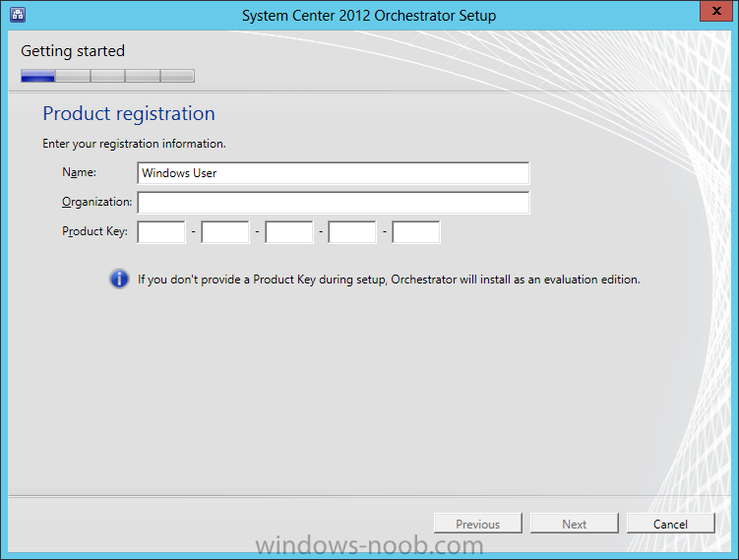Select the third Product Key segment box
The width and height of the screenshot is (739, 560).
289,232
